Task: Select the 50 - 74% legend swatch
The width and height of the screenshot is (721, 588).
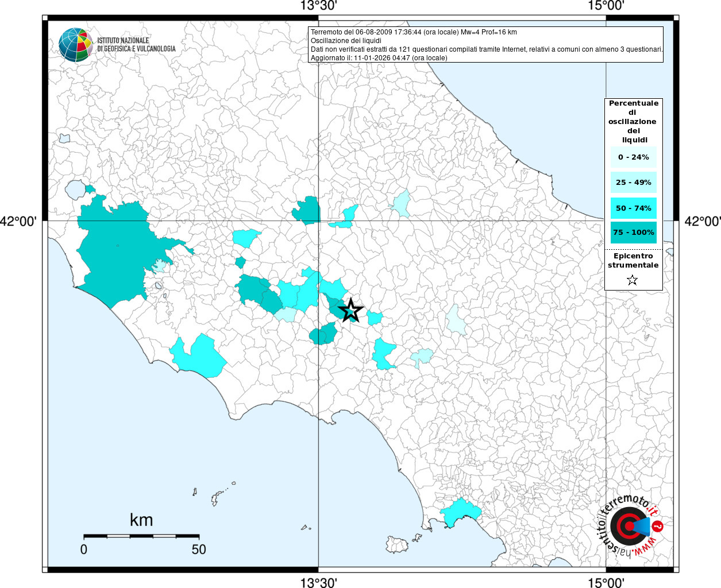Action: coord(634,208)
